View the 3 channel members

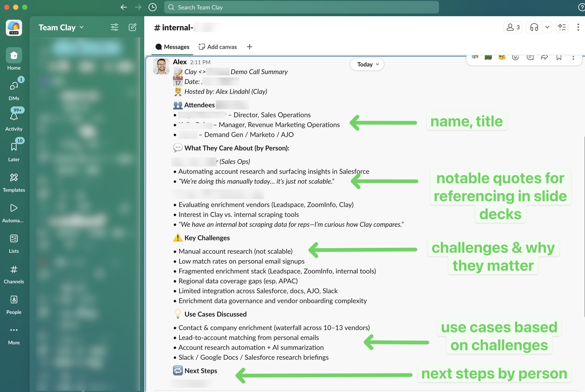coord(513,27)
